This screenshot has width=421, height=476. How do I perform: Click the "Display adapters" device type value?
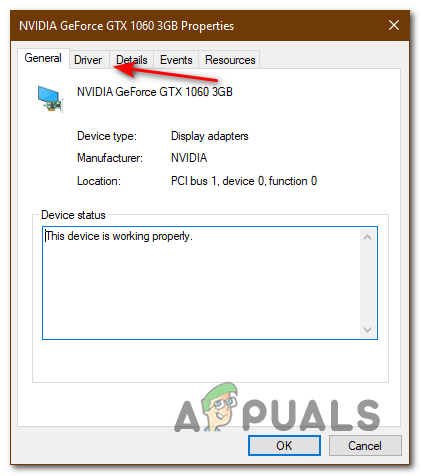pos(210,136)
